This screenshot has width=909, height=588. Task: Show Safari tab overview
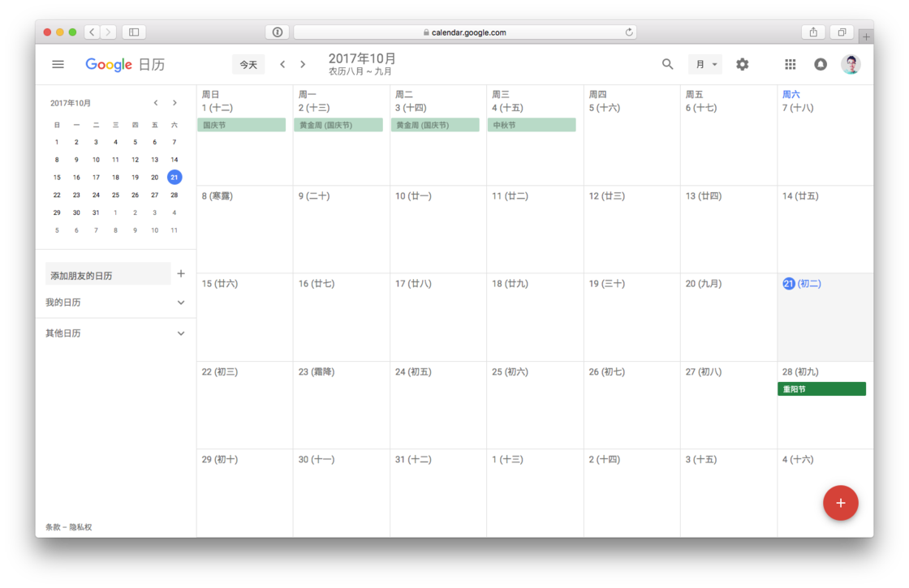click(x=842, y=32)
